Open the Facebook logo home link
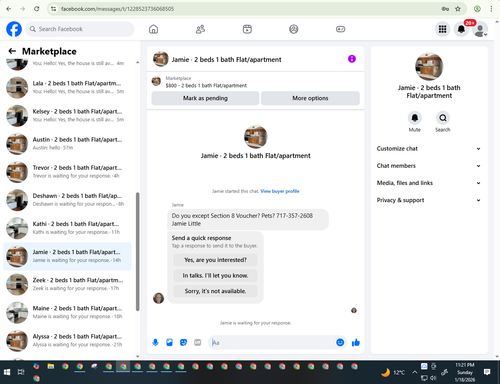 (14, 29)
